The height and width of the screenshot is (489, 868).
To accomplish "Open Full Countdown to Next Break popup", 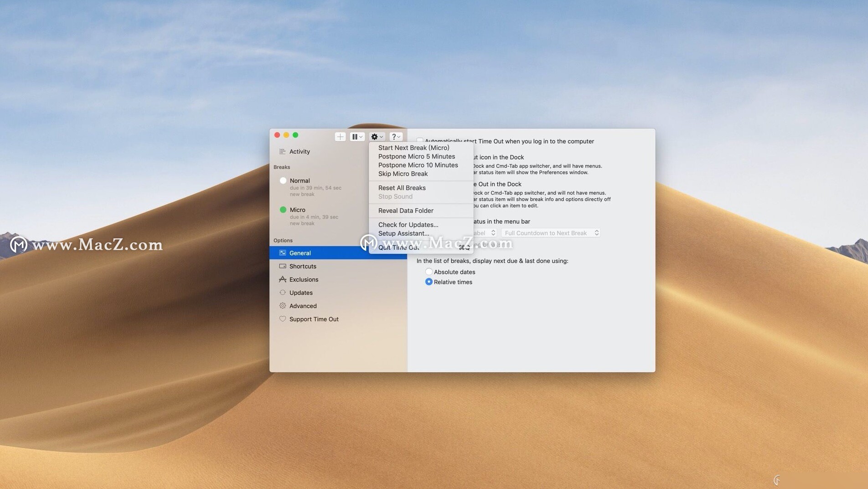I will point(550,233).
